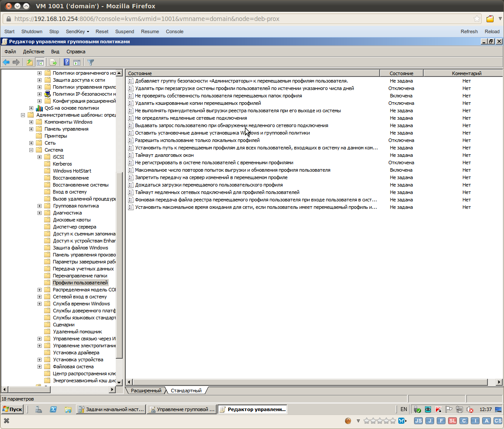Screen dimensions: 504x429
Task: Open the Действие menu
Action: (x=34, y=52)
